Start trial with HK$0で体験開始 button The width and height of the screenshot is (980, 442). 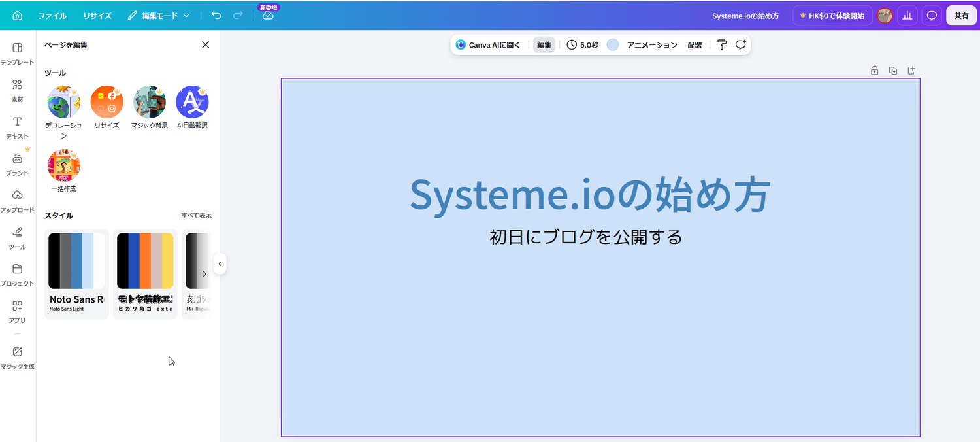pyautogui.click(x=832, y=16)
